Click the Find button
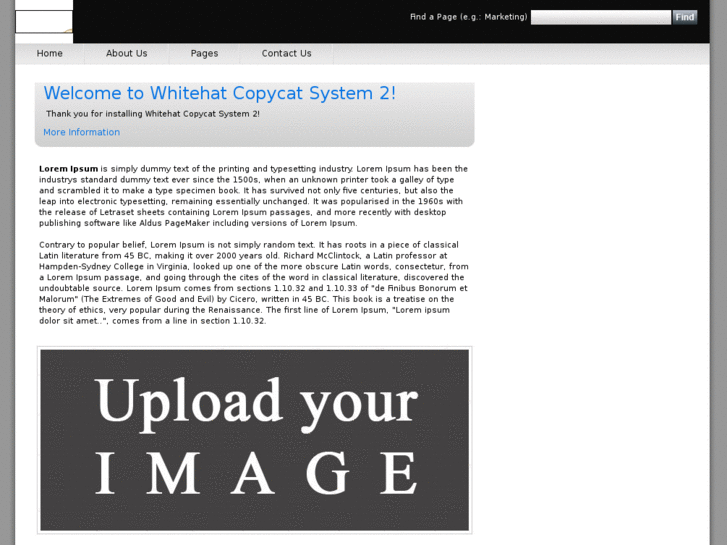This screenshot has width=727, height=545. [685, 17]
